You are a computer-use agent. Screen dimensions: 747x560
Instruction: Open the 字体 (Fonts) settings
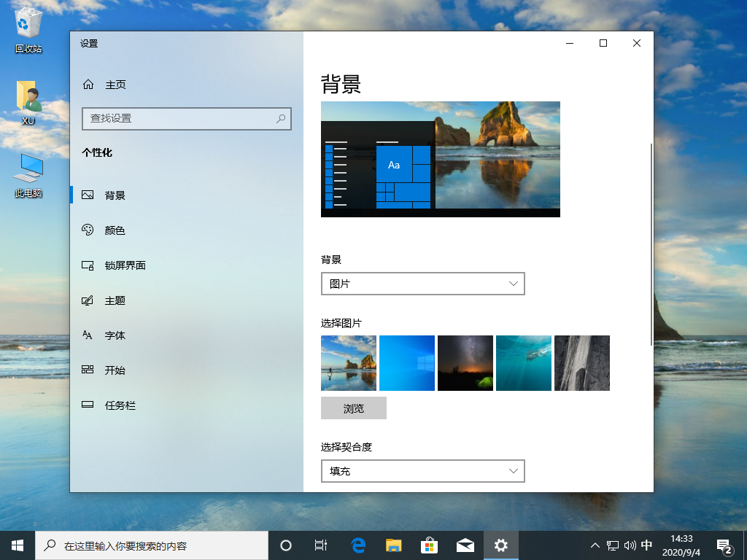click(115, 335)
